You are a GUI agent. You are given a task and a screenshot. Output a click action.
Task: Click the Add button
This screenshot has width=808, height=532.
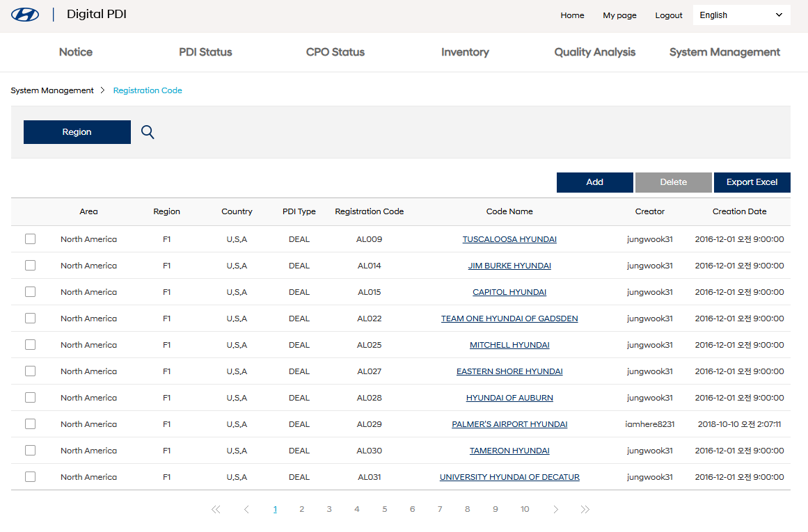[x=594, y=182]
